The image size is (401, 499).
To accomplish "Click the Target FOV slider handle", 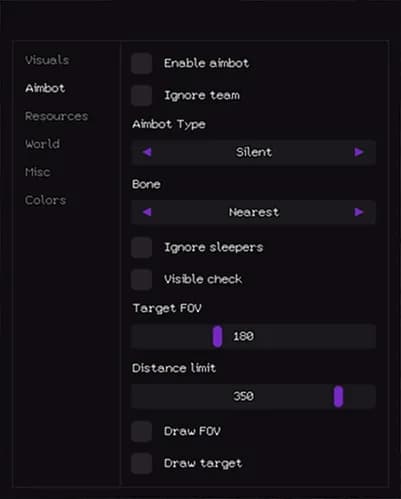I will (218, 336).
